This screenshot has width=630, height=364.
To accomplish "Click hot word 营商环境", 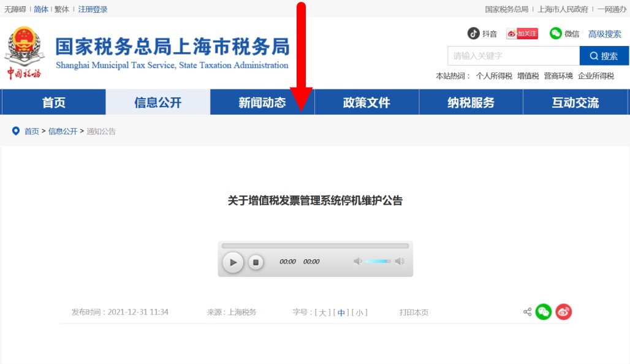I will pyautogui.click(x=558, y=76).
